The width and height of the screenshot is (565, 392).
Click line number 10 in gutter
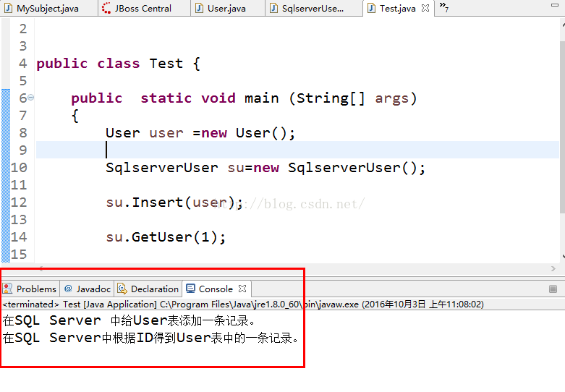click(x=19, y=168)
